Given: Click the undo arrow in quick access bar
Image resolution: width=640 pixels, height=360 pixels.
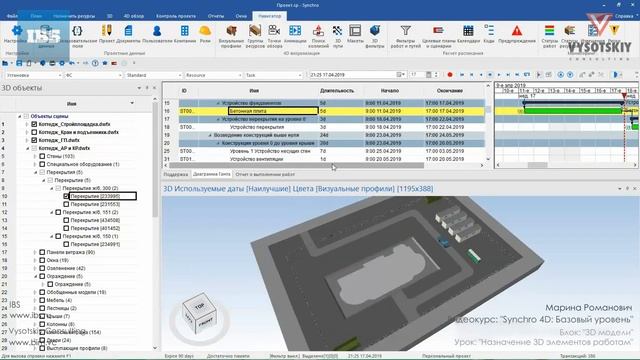Looking at the screenshot, I should (x=72, y=63).
